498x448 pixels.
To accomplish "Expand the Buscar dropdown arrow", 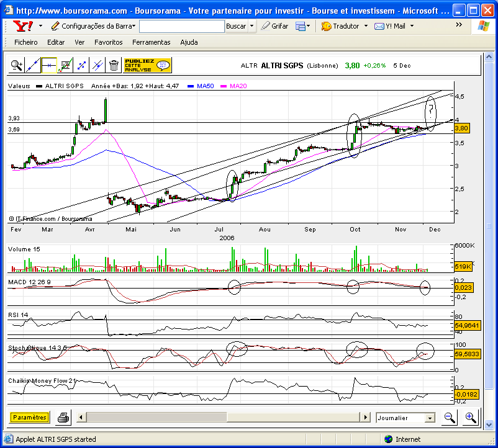I will click(252, 26).
